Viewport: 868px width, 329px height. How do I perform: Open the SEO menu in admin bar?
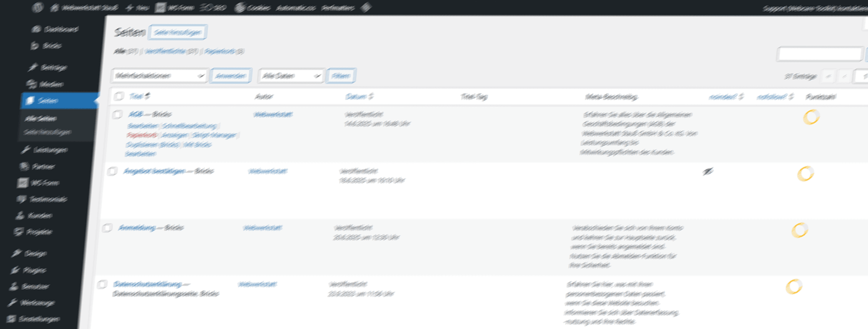click(213, 8)
